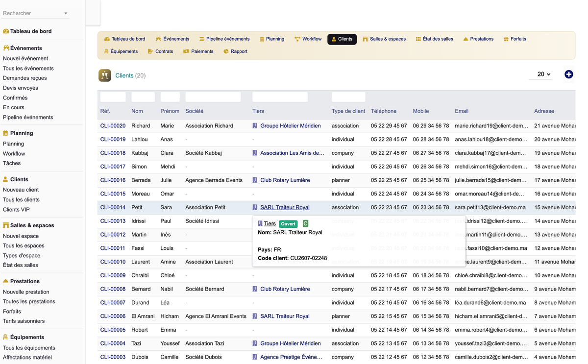The width and height of the screenshot is (588, 364).
Task: Open Club Rotary Lumière link in row CLI-00008
Action: click(x=285, y=289)
